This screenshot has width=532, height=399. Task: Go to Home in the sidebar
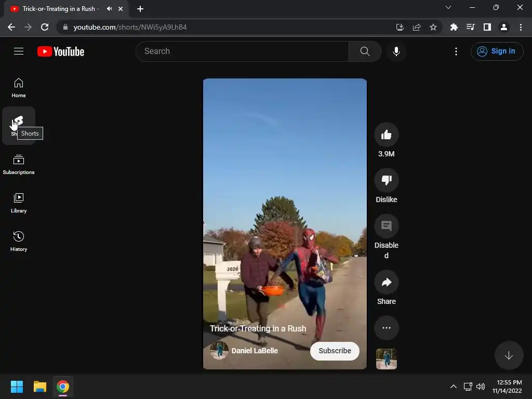tap(19, 88)
